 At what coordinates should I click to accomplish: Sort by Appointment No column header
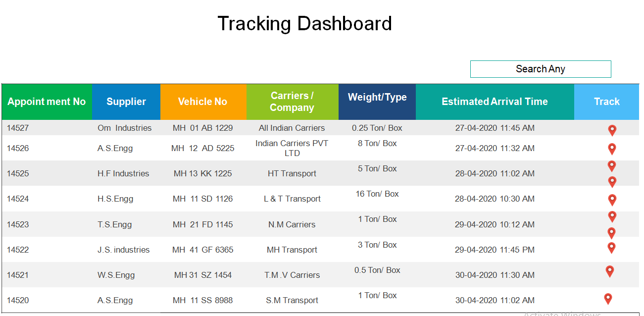[x=47, y=102]
